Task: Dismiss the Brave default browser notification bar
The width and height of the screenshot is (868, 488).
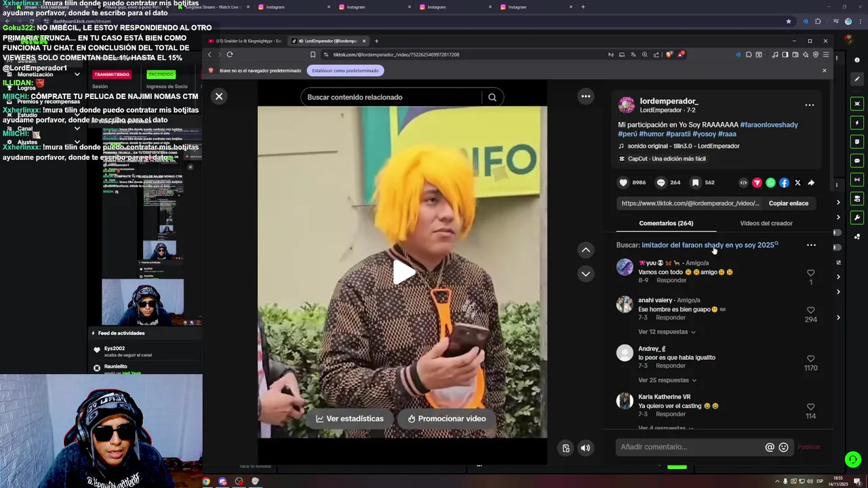Action: point(825,70)
